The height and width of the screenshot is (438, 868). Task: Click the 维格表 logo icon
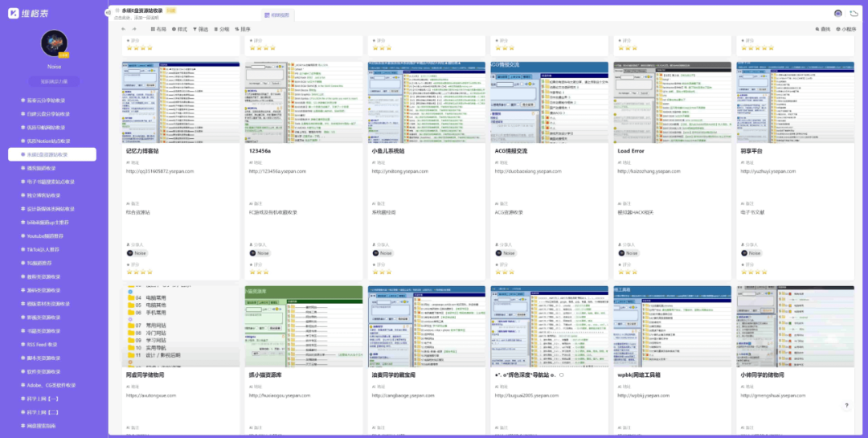(13, 13)
